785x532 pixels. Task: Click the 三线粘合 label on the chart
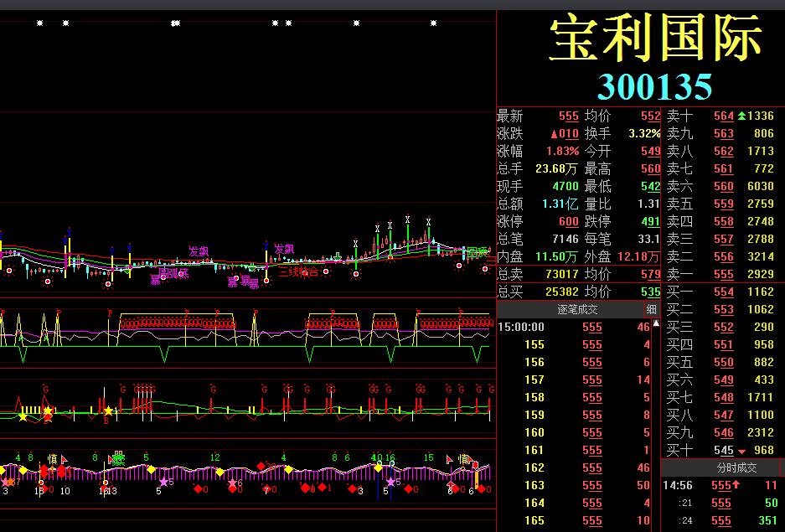(x=298, y=271)
